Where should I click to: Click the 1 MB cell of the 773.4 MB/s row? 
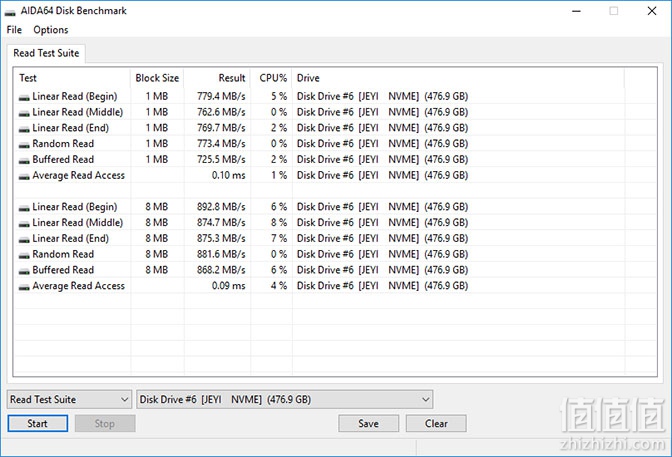[x=156, y=144]
